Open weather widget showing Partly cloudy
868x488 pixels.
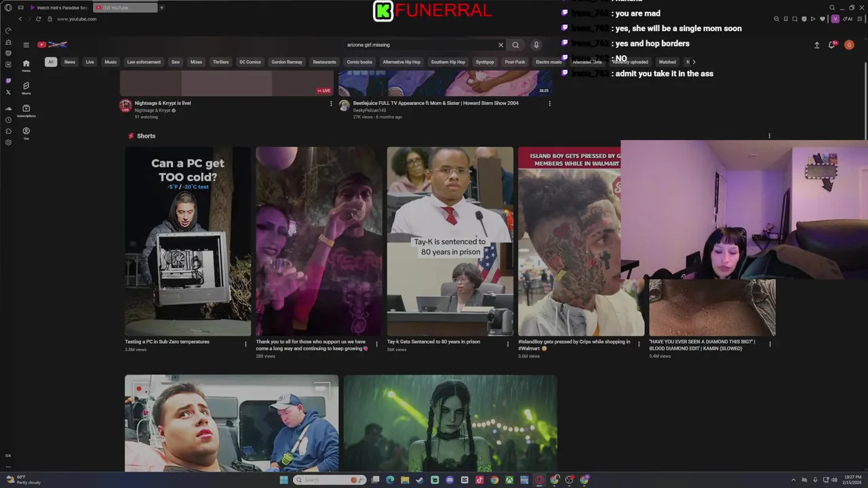23,480
